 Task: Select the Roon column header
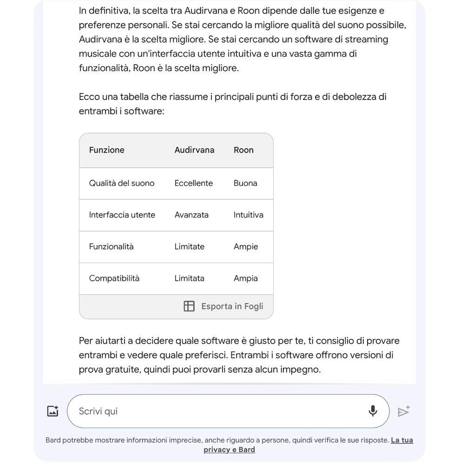(x=243, y=150)
